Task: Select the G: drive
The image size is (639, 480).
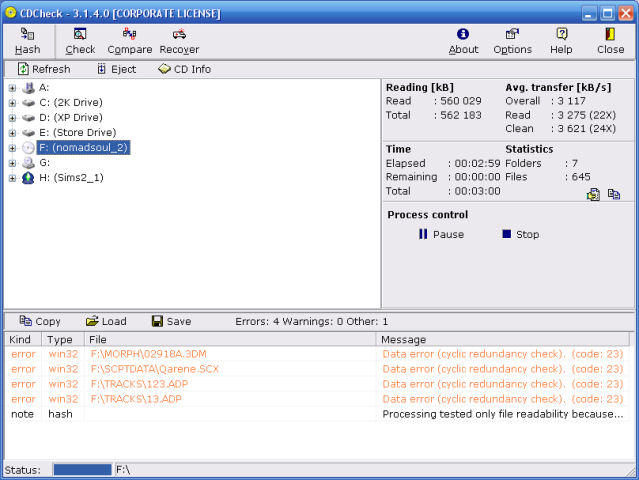Action: coord(44,163)
